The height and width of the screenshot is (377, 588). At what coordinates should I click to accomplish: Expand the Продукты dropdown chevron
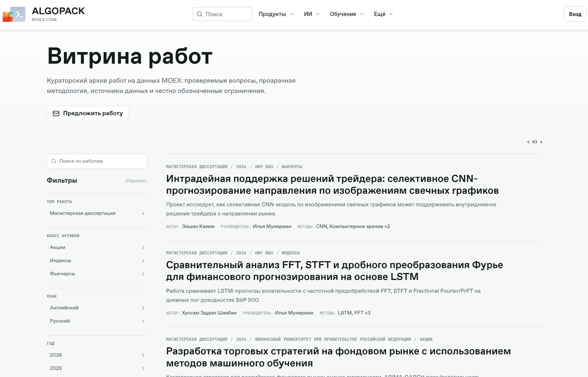coord(292,14)
